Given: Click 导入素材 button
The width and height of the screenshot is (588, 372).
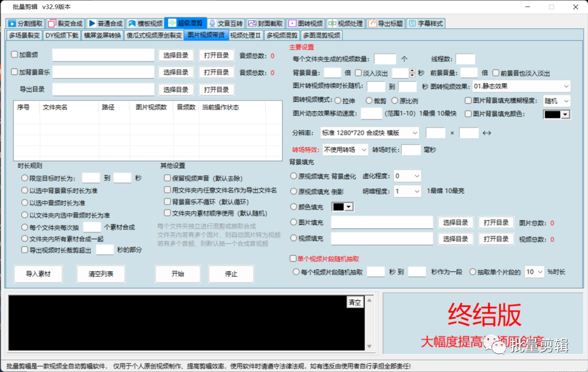Looking at the screenshot, I should pos(38,274).
